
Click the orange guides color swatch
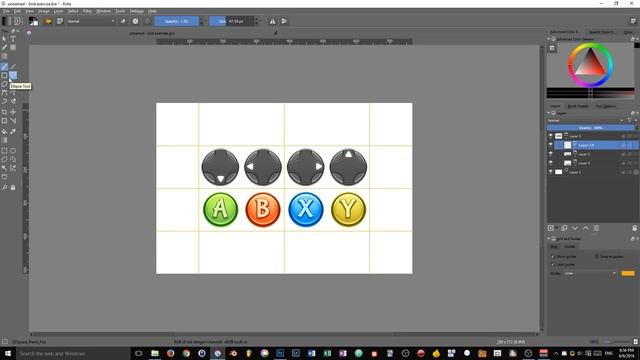[628, 273]
